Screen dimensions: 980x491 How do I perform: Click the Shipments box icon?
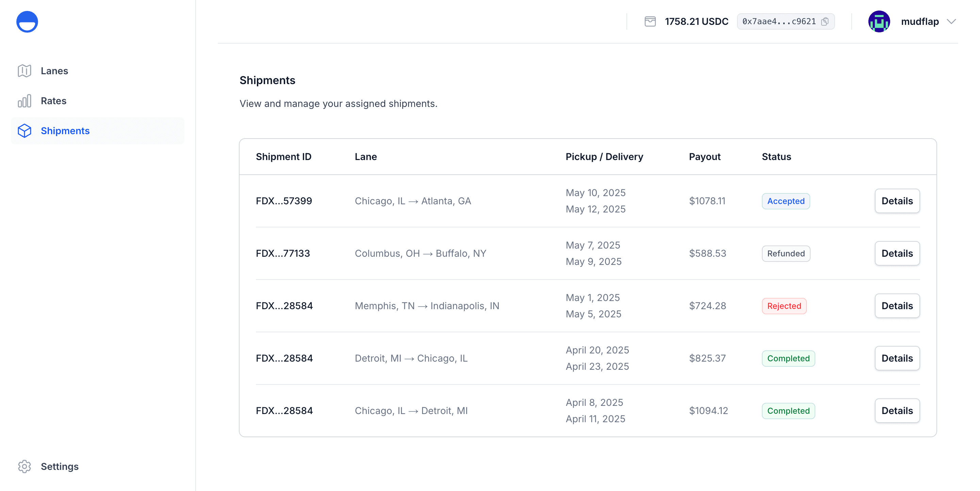[24, 130]
